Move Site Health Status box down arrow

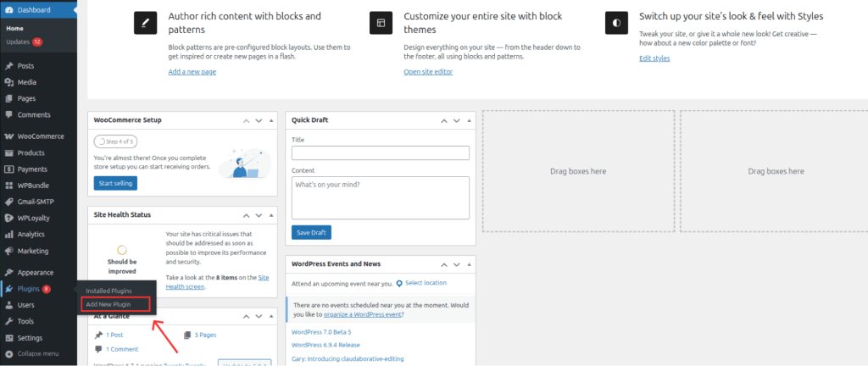(x=259, y=214)
